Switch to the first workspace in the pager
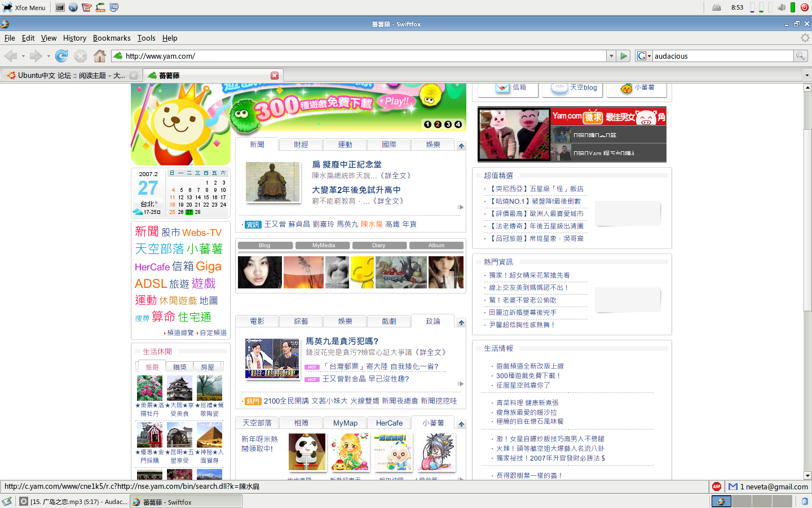Viewport: 812px width, 508px height. tap(721, 501)
